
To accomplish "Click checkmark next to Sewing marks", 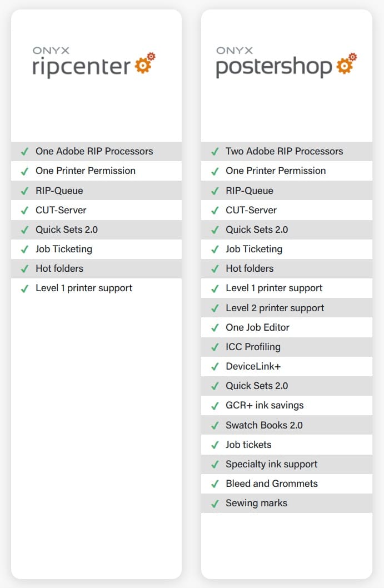I will [215, 504].
